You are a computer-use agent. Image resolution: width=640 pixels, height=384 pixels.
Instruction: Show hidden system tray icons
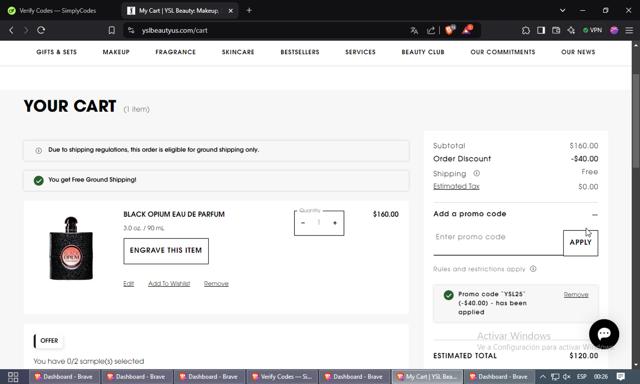(543, 377)
